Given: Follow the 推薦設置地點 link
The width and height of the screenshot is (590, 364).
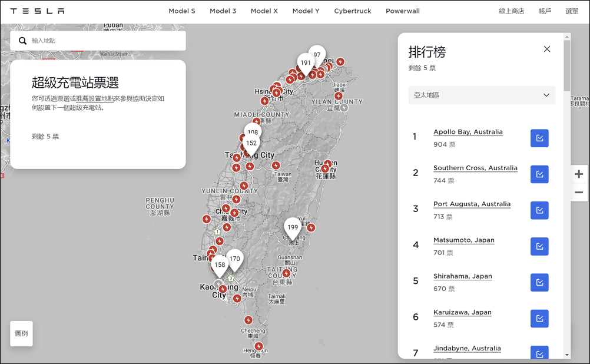Looking at the screenshot, I should pos(95,98).
